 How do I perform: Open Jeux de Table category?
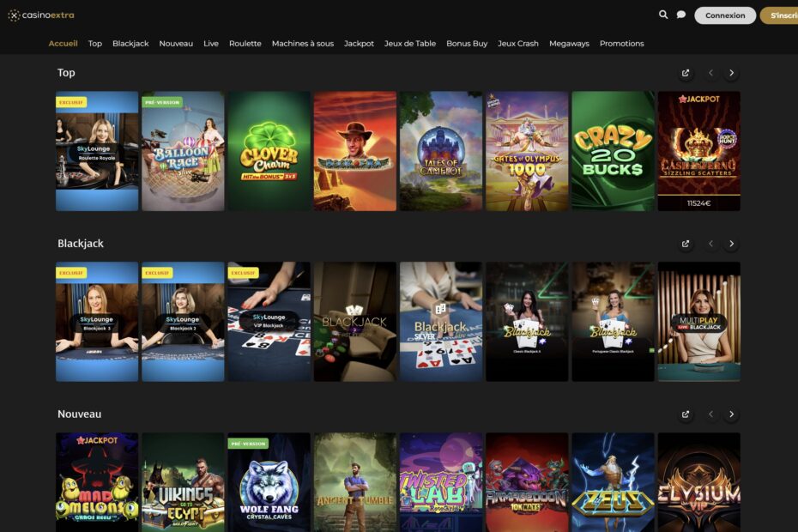tap(410, 44)
